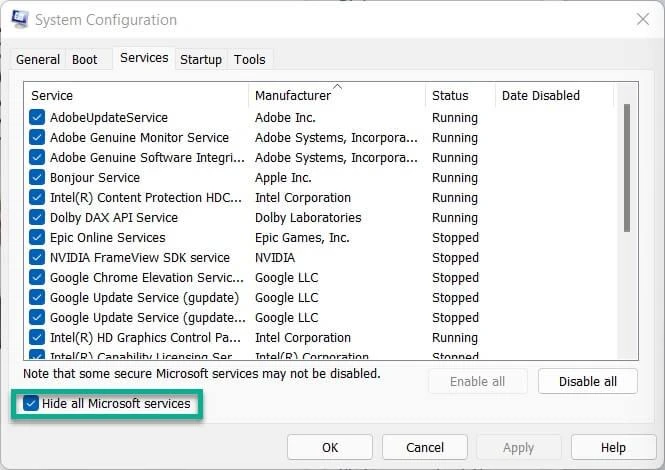The height and width of the screenshot is (470, 665).
Task: Switch to the General tab
Action: (x=38, y=60)
